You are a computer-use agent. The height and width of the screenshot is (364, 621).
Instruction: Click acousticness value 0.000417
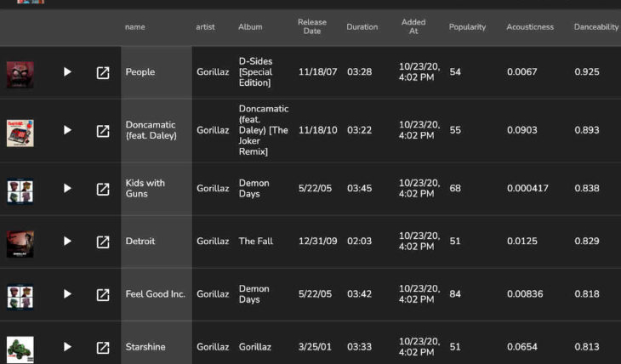click(x=527, y=189)
